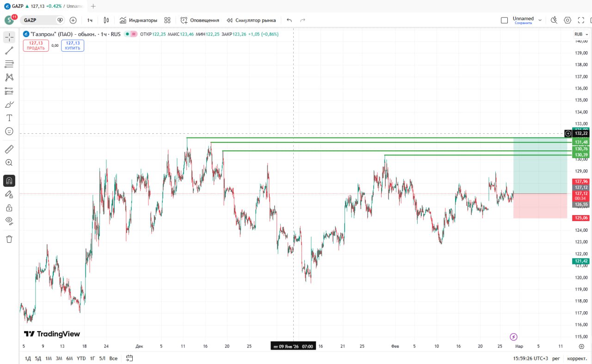
Task: Toggle Magnet mode in the left toolbar
Action: point(9,180)
